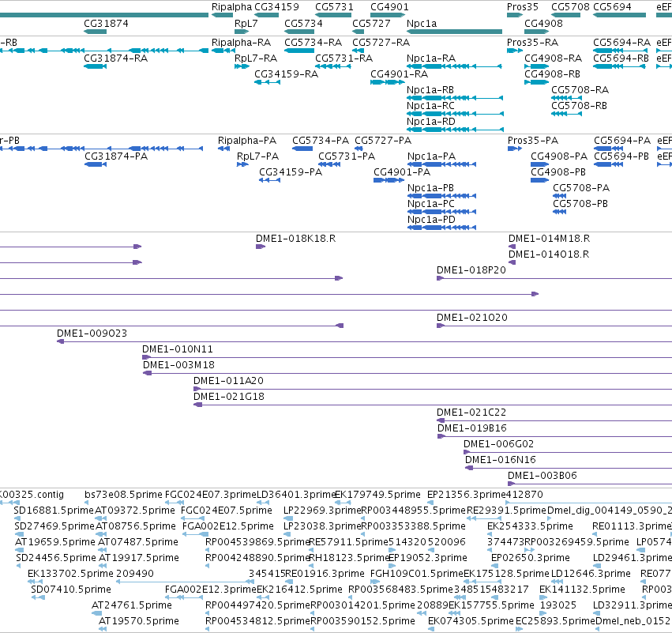The height and width of the screenshot is (633, 672).
Task: Click the DME1-021O20 clone label
Action: coord(472,318)
